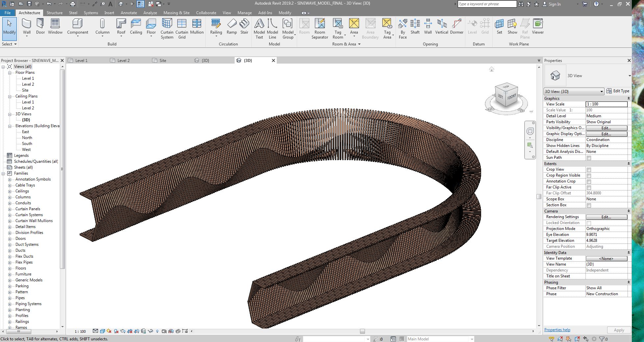Choose the Roof tool

[x=121, y=26]
